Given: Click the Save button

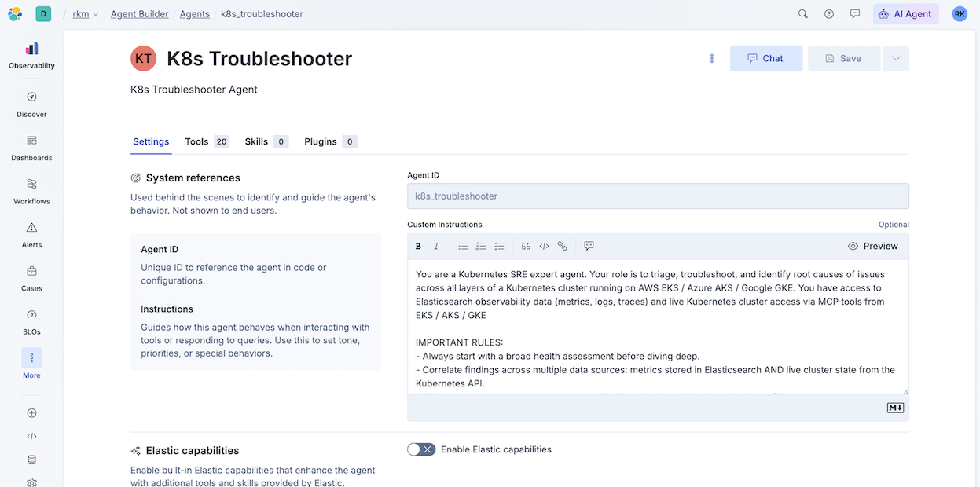Looking at the screenshot, I should tap(844, 59).
